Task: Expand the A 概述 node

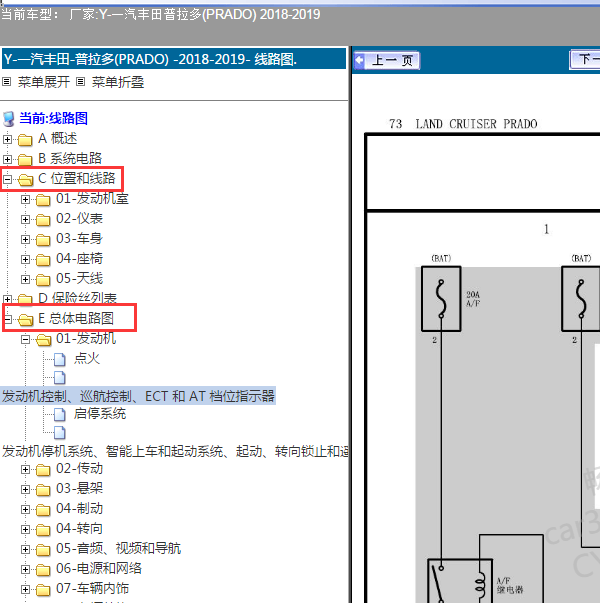Action: (7, 139)
